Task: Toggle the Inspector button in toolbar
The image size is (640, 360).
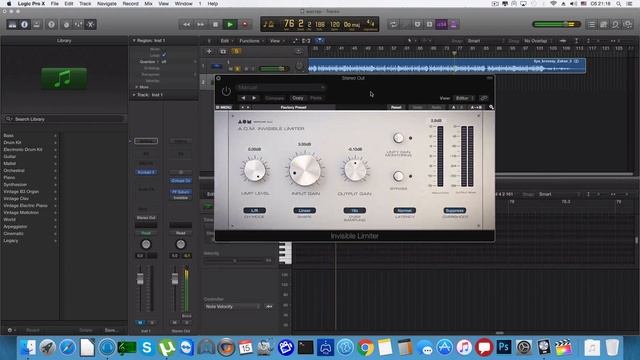Action: (24, 24)
